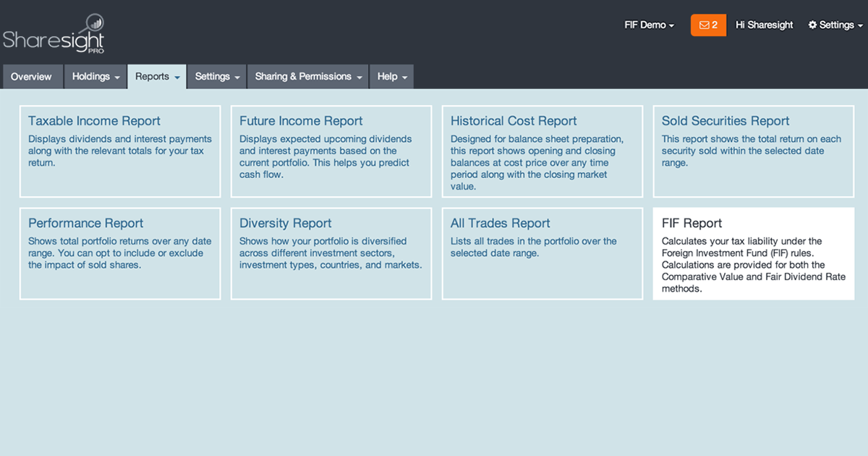Open the Reports dropdown menu
The height and width of the screenshot is (456, 868).
tap(156, 76)
